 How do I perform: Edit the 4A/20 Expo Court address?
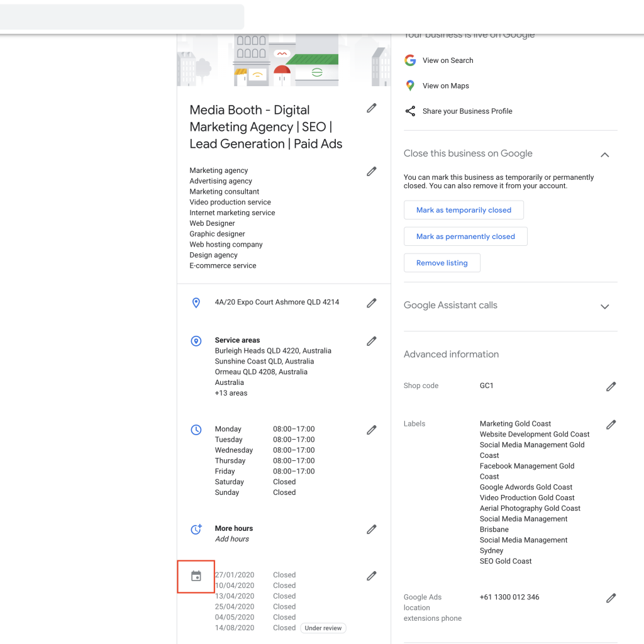[x=372, y=303]
